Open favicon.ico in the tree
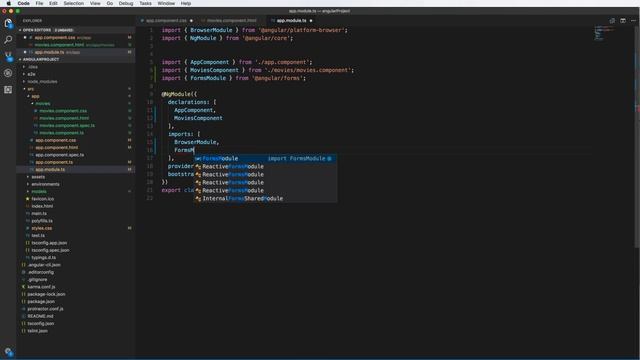The image size is (640, 360). (x=42, y=199)
